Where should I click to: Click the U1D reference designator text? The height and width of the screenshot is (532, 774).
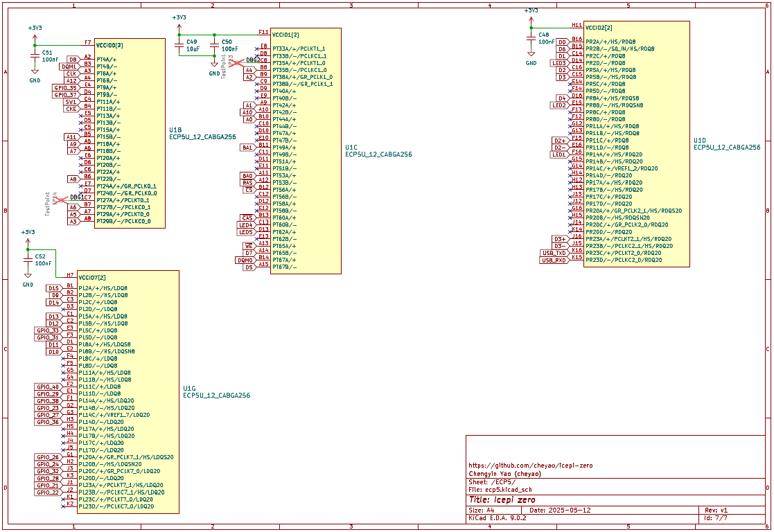pyautogui.click(x=701, y=140)
